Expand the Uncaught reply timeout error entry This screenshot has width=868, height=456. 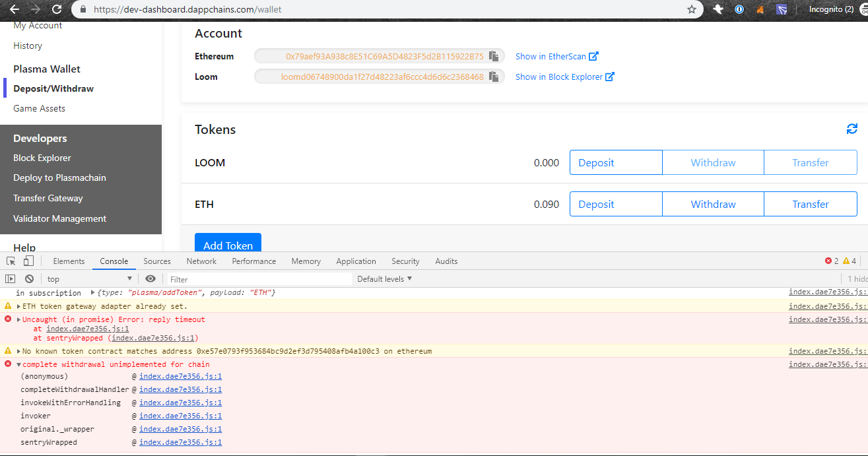point(17,319)
